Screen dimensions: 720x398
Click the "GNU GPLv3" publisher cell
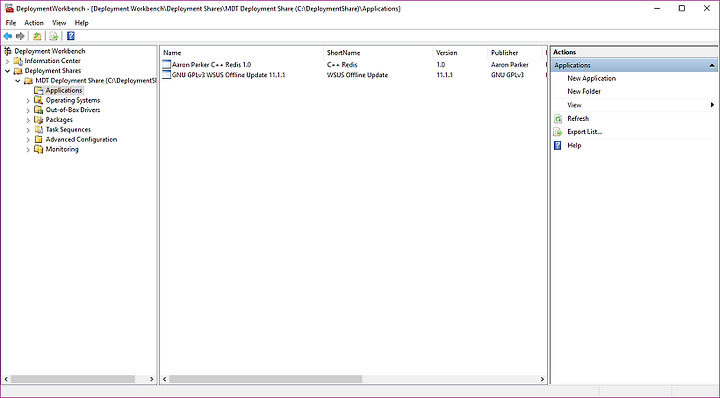507,75
